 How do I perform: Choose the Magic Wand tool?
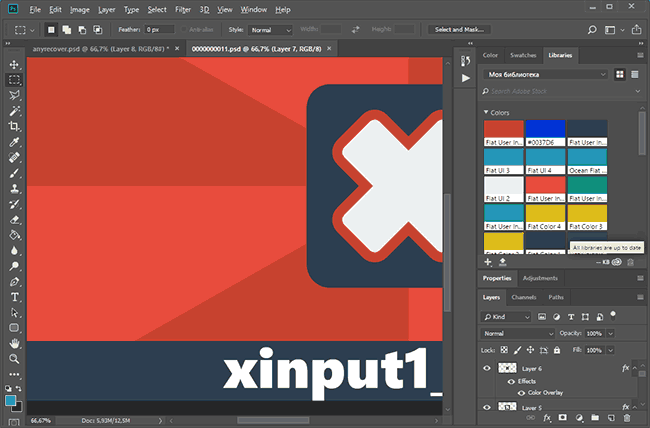point(15,110)
